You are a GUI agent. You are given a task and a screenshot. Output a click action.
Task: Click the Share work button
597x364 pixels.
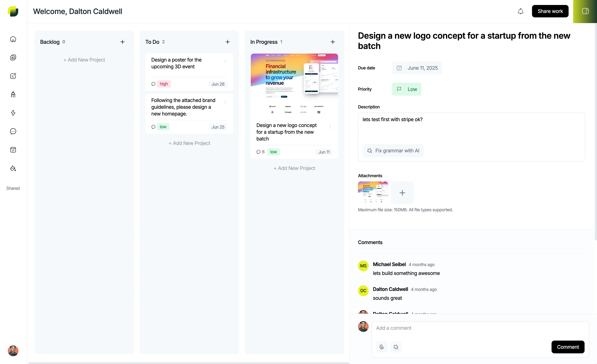(550, 11)
